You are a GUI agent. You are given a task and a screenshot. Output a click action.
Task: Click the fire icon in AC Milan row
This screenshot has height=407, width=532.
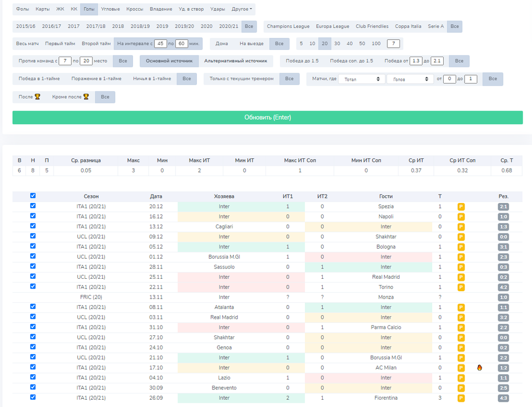pyautogui.click(x=479, y=368)
